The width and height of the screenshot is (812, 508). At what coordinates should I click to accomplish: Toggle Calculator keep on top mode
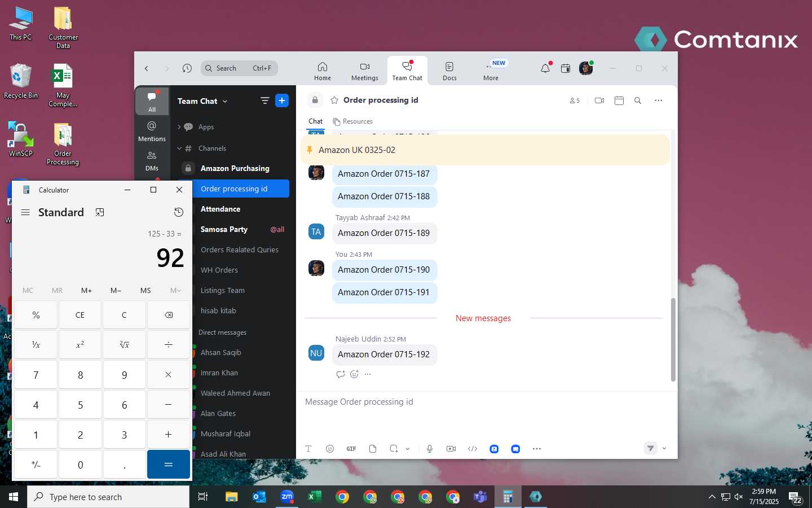pyautogui.click(x=100, y=212)
